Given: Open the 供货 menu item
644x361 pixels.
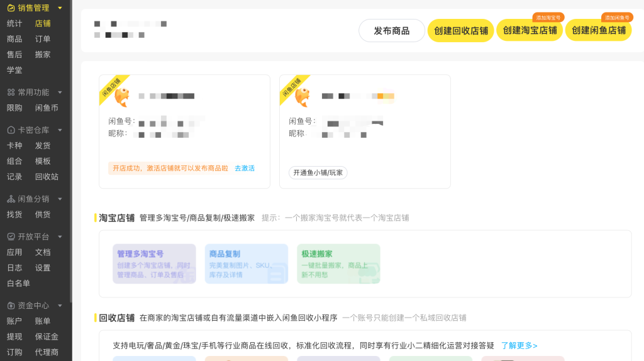Looking at the screenshot, I should coord(43,215).
